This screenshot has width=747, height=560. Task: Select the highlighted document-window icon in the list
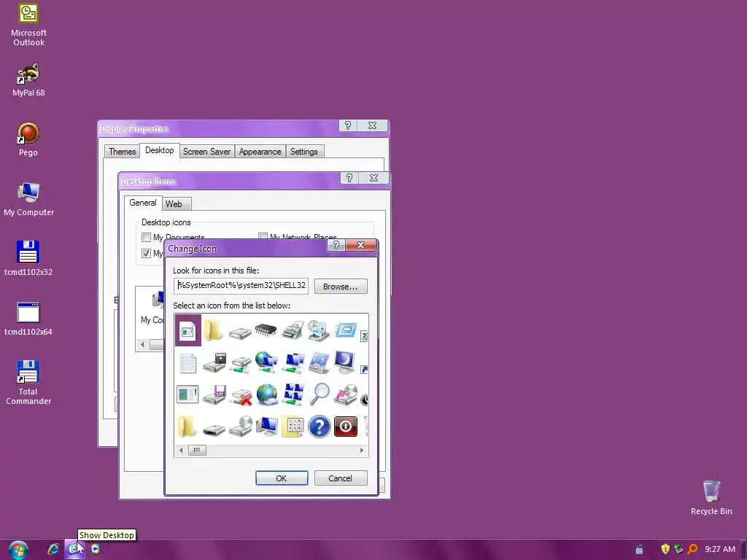[x=187, y=330]
